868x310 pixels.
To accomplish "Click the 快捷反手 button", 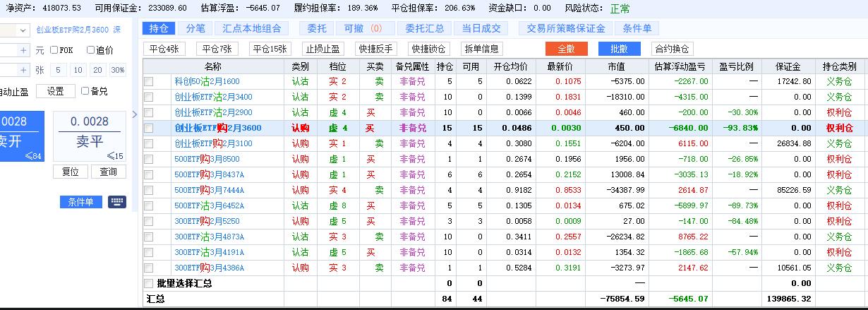I will (x=375, y=49).
